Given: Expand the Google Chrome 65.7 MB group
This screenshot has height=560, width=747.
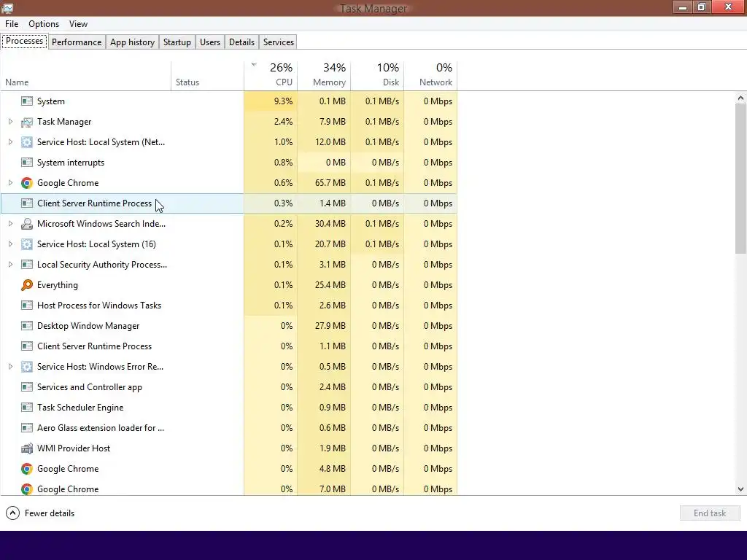Looking at the screenshot, I should [10, 183].
